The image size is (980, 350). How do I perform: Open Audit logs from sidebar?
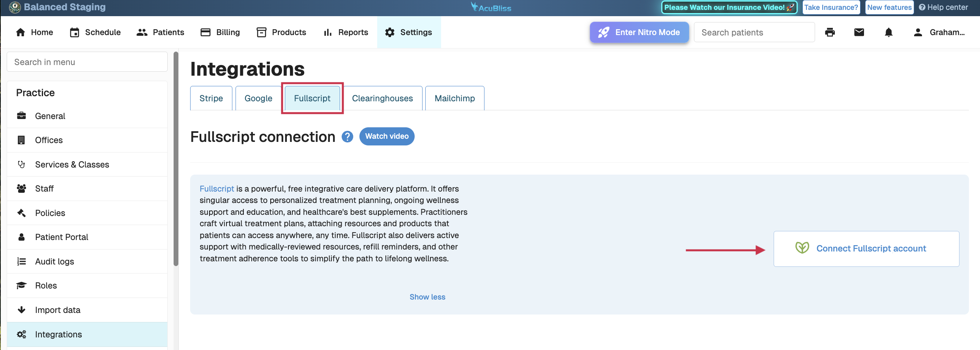(x=54, y=261)
